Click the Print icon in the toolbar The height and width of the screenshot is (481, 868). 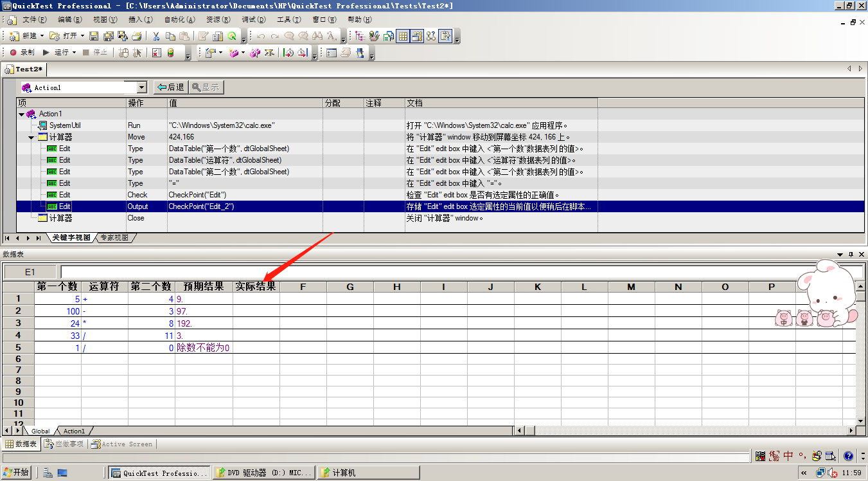click(137, 36)
